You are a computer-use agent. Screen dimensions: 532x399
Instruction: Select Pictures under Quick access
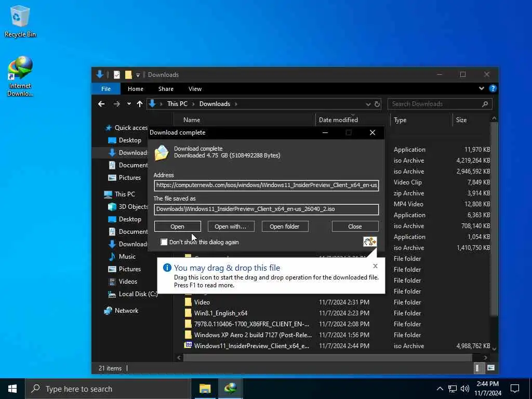coord(129,178)
